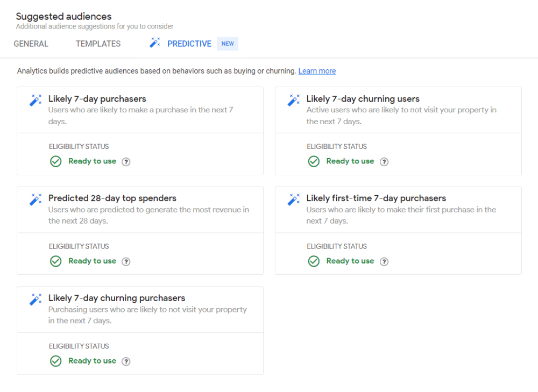
Task: Click the green checkmark in Likely 7-day churning users card
Action: (x=314, y=161)
